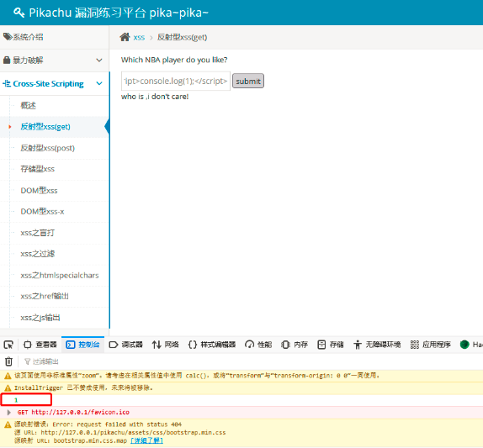The image size is (483, 448).
Task: Collapse the Cross-Site Scripting chevron
Action: (99, 83)
